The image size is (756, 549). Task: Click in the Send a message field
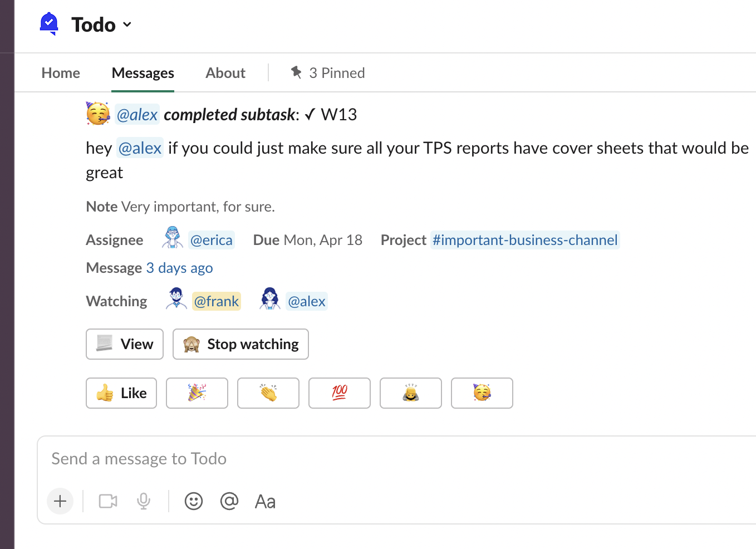(x=334, y=459)
